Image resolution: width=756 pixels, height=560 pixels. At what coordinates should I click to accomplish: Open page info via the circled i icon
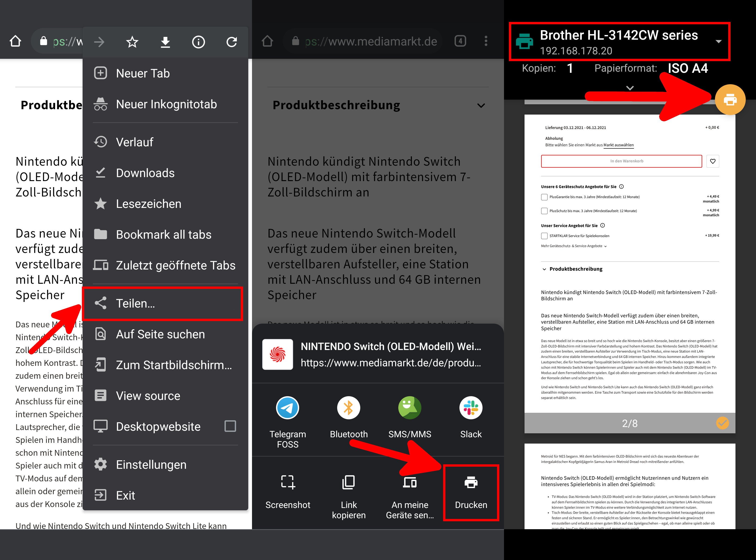(x=199, y=42)
